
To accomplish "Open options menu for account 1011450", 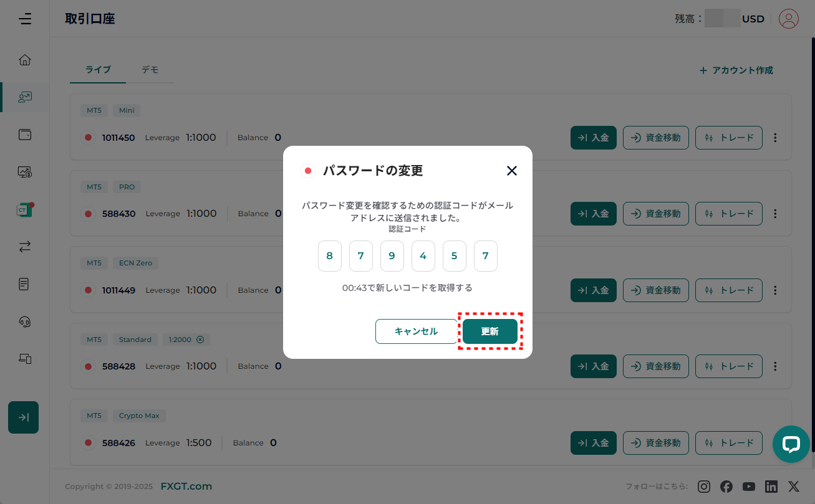I will point(775,138).
